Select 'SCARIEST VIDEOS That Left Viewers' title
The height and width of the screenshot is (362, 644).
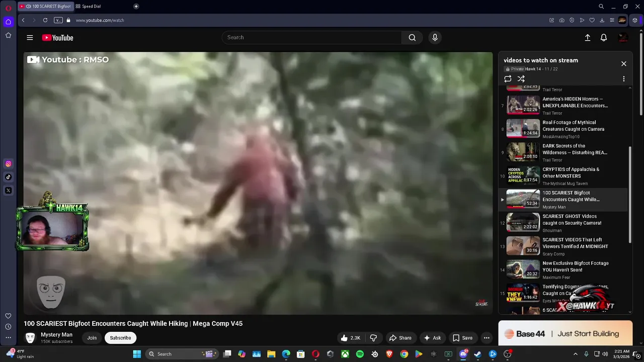tap(575, 243)
